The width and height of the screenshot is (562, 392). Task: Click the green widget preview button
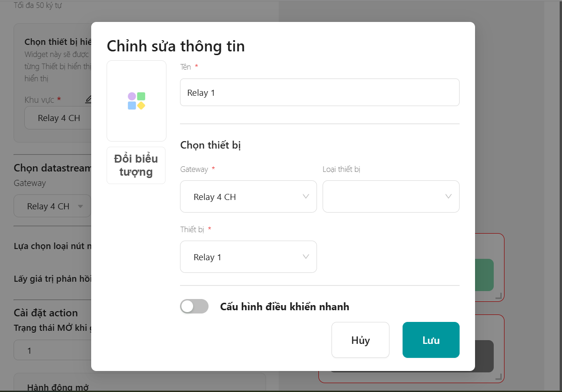point(484,275)
